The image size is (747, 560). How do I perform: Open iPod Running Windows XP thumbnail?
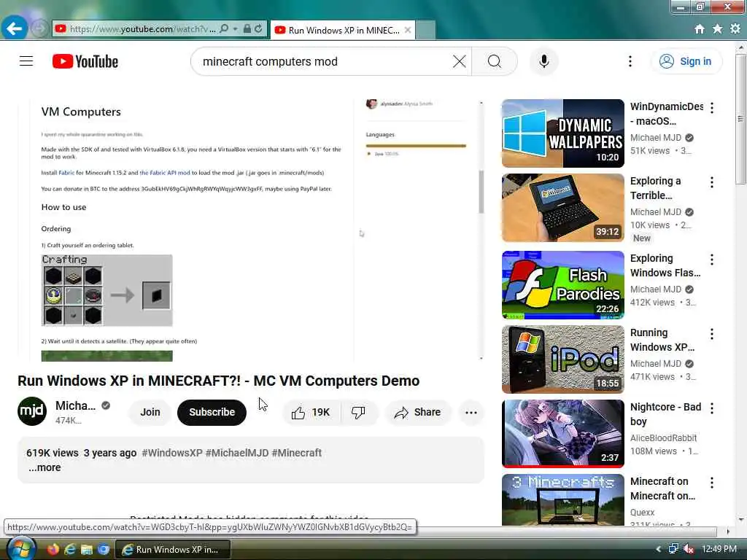pos(562,359)
